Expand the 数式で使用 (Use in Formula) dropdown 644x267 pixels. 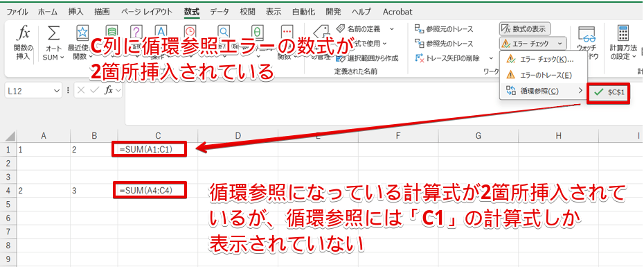384,43
